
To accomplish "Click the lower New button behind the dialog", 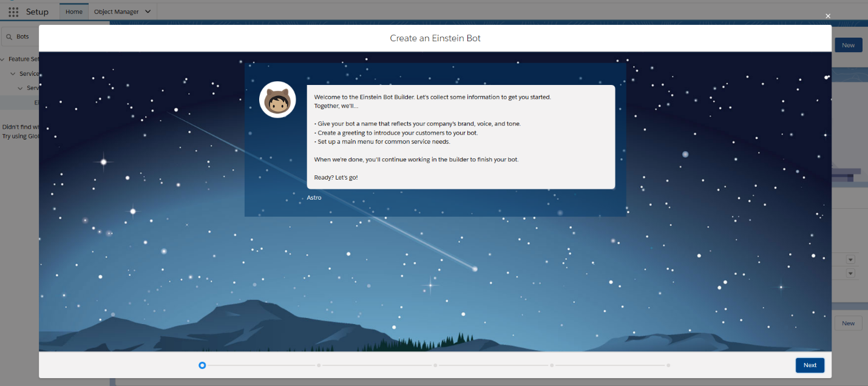I will pos(848,323).
